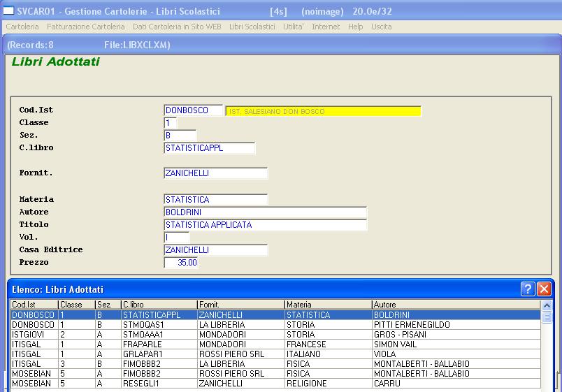Click the Cod.Ist column header
The width and height of the screenshot is (562, 392).
point(34,305)
